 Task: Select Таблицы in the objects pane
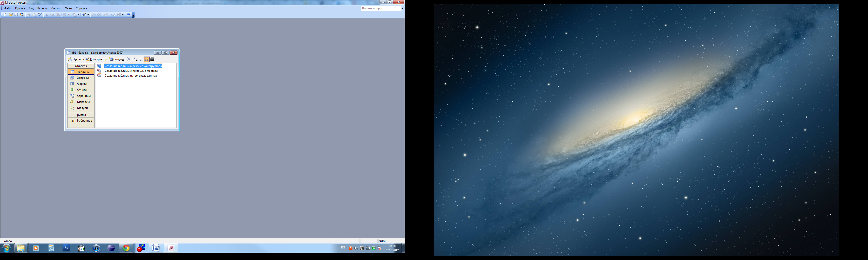81,72
